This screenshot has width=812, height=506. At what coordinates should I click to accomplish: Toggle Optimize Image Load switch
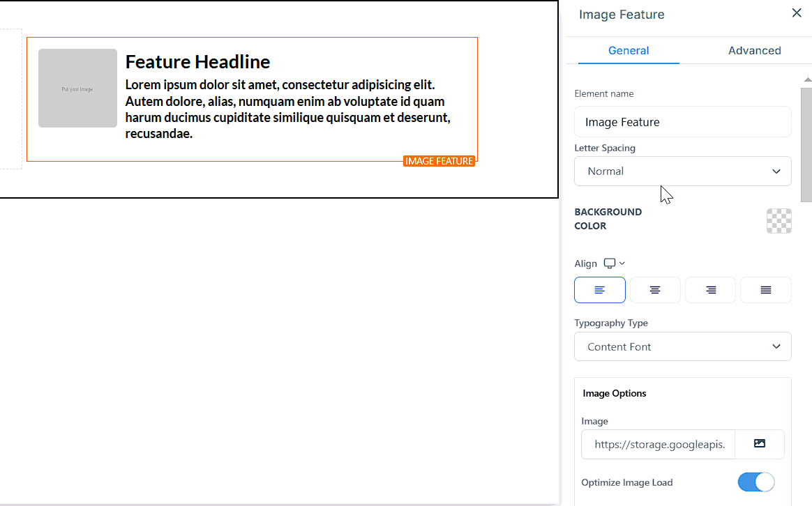(x=755, y=482)
